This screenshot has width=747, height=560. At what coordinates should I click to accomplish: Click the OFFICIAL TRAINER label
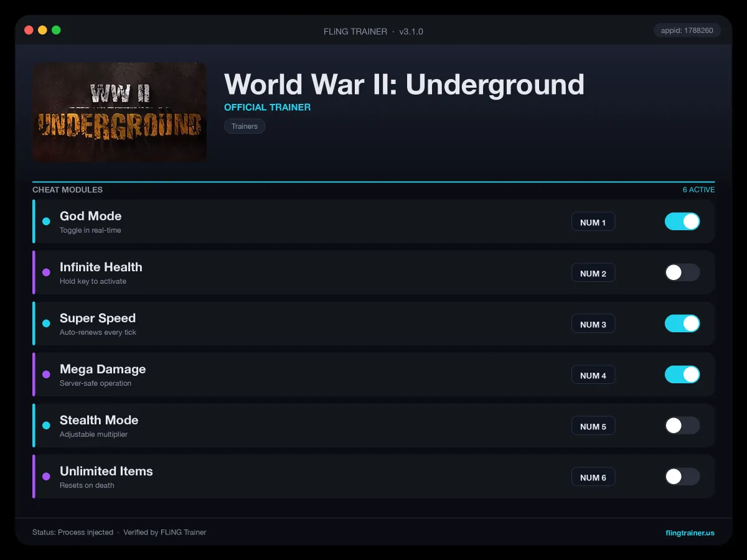click(x=267, y=107)
